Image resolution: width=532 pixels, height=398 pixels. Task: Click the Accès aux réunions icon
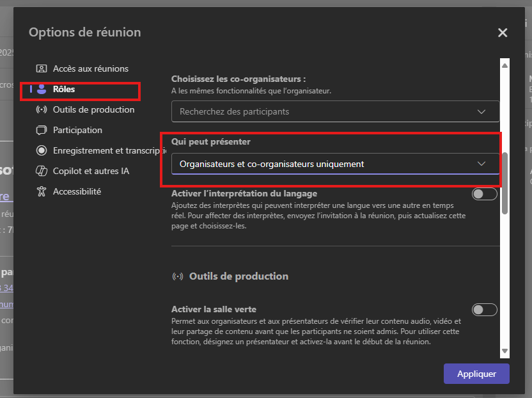(42, 68)
